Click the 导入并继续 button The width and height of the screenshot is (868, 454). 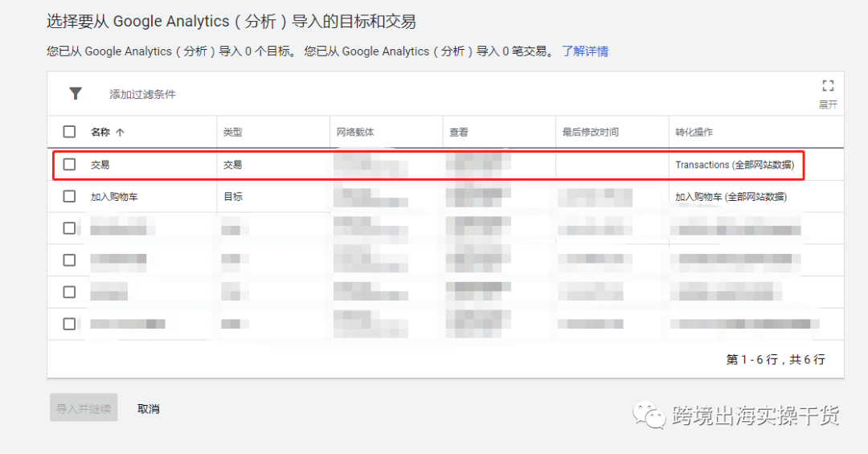coord(84,408)
